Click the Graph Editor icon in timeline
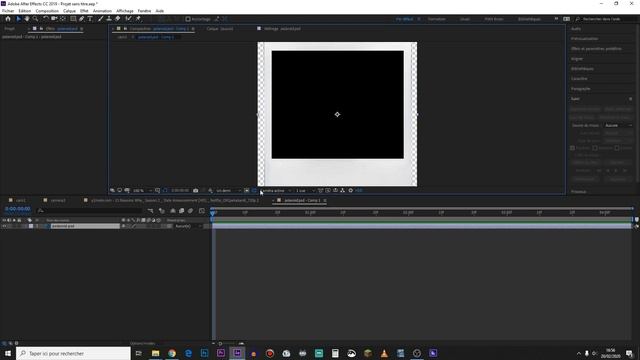Screen dimensions: 640x360 202,211
